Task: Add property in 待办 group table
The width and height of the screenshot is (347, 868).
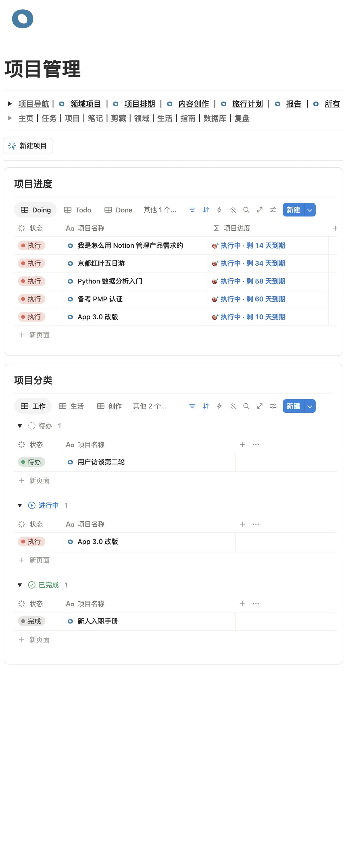Action: 242,445
